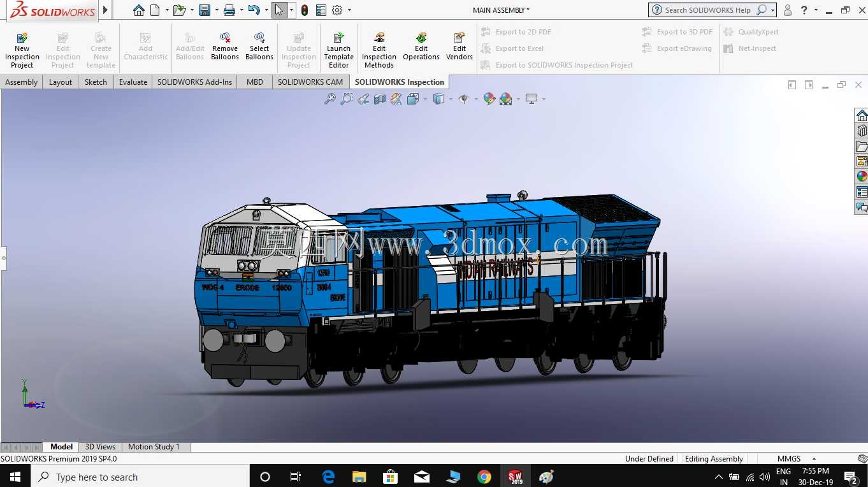This screenshot has width=868, height=487.
Task: Click the Open file icon
Action: [179, 10]
